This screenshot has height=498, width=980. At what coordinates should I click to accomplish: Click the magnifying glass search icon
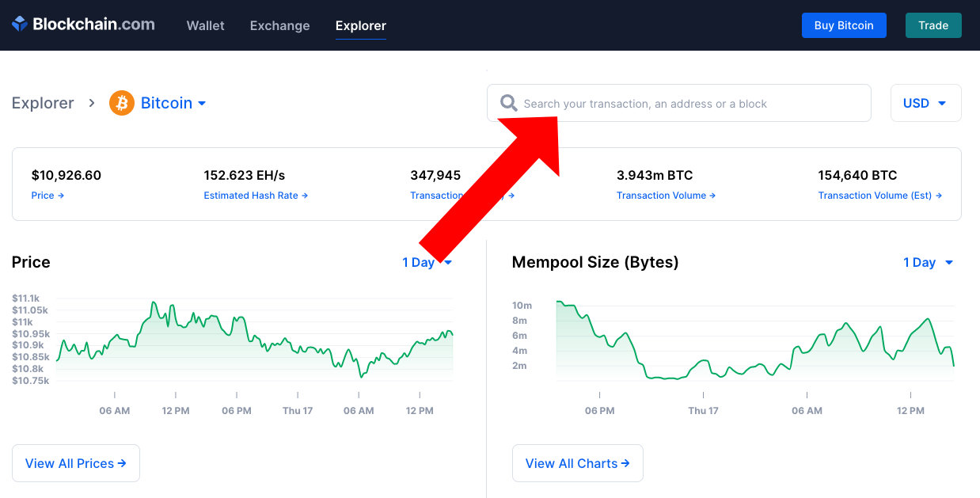(509, 103)
